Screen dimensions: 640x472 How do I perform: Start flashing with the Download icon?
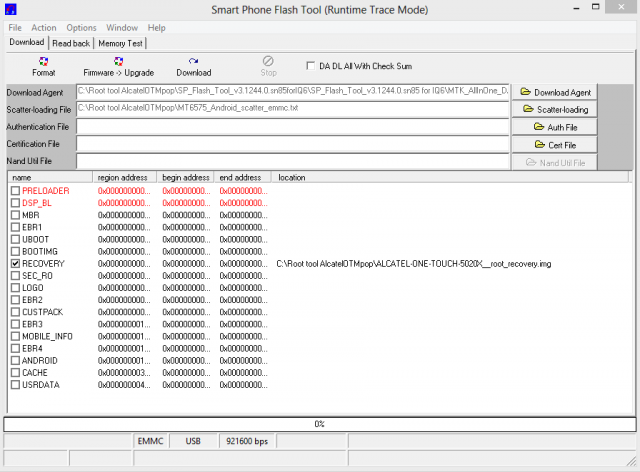pos(193,66)
